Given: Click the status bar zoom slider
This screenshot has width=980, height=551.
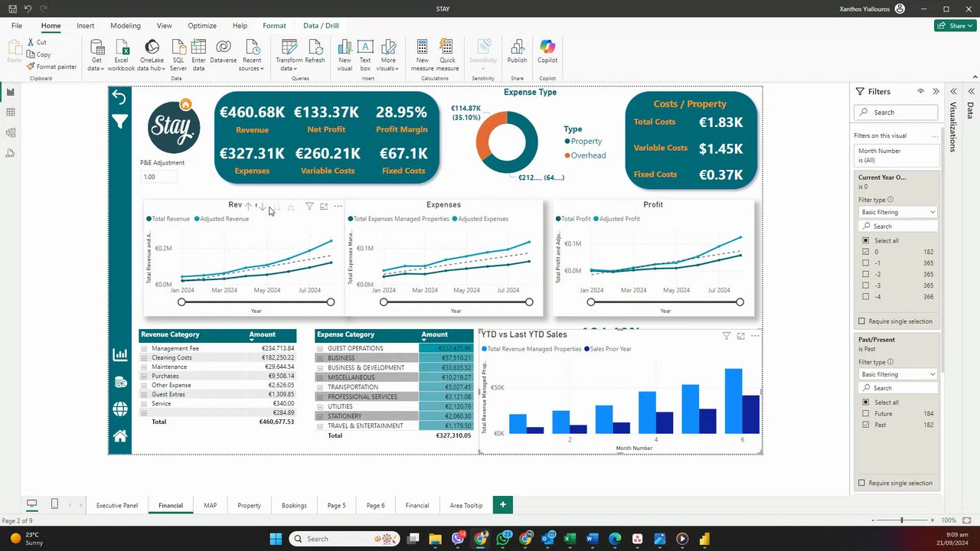Looking at the screenshot, I should click(x=901, y=520).
